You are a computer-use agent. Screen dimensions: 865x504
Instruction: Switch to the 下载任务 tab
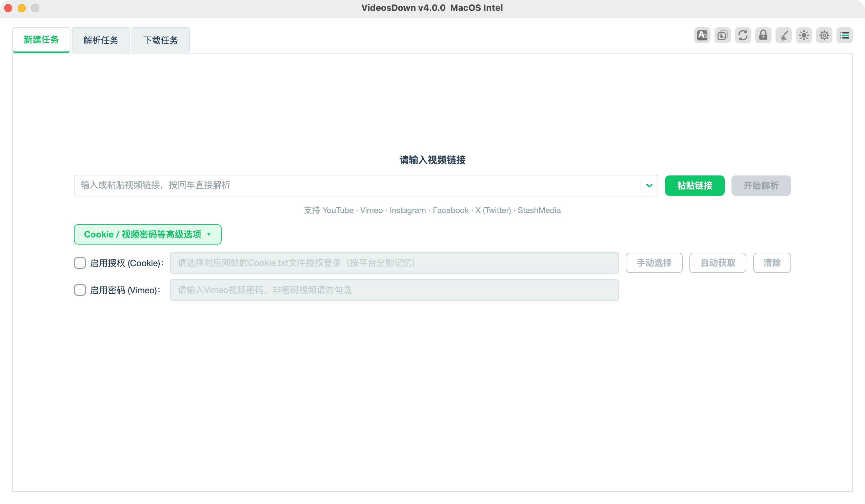pos(161,40)
